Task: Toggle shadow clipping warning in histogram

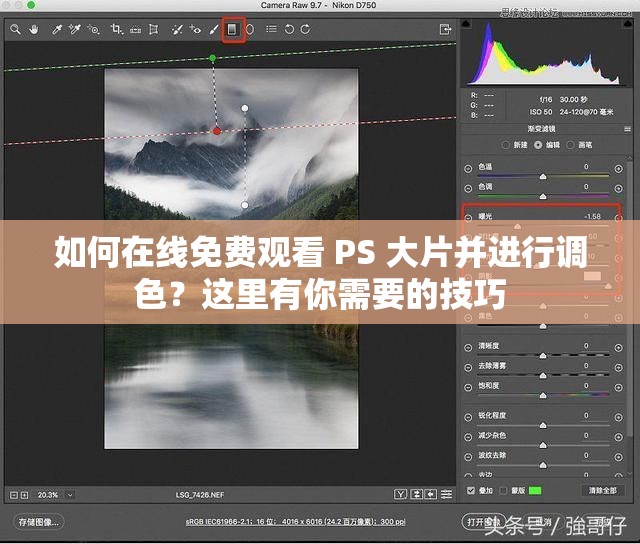Action: pos(466,24)
